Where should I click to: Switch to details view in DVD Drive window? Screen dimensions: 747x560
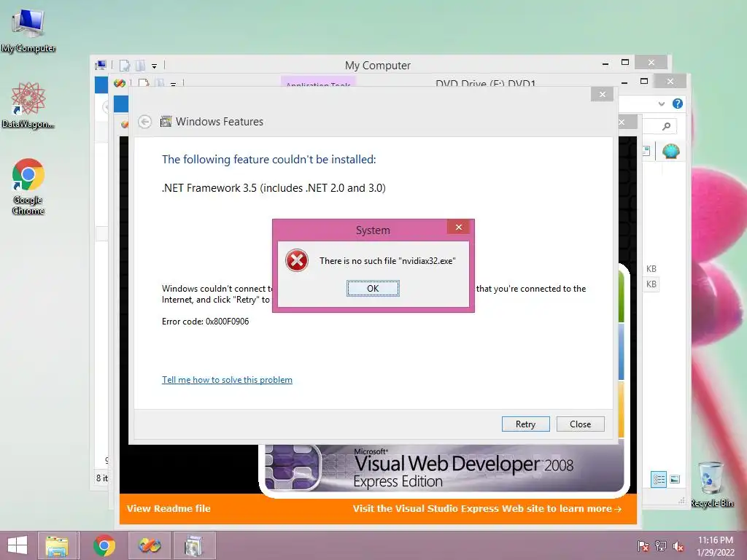(x=659, y=479)
